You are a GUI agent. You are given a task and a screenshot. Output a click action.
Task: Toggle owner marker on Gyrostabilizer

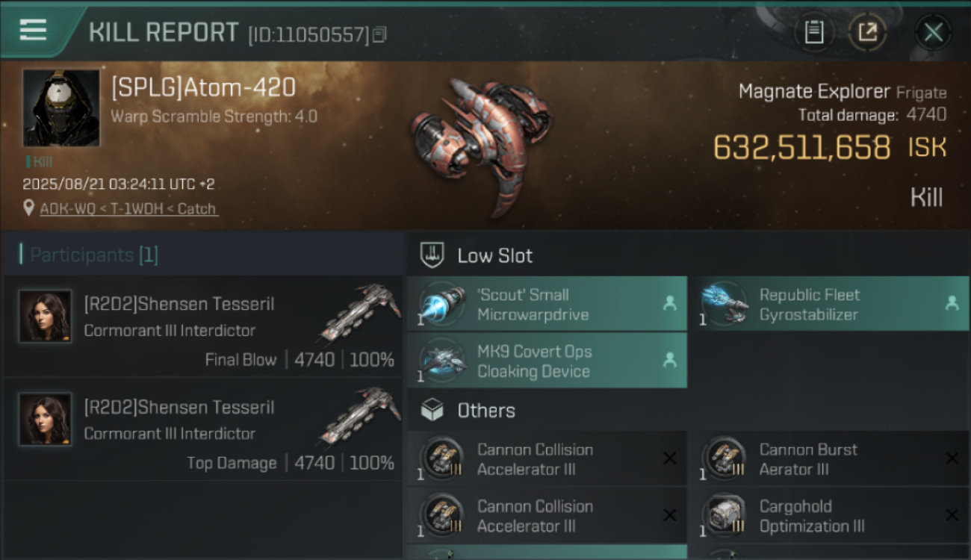tap(952, 303)
